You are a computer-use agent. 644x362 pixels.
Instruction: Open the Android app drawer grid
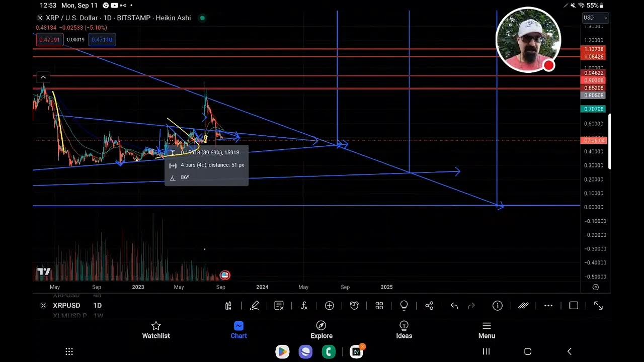[x=69, y=351]
